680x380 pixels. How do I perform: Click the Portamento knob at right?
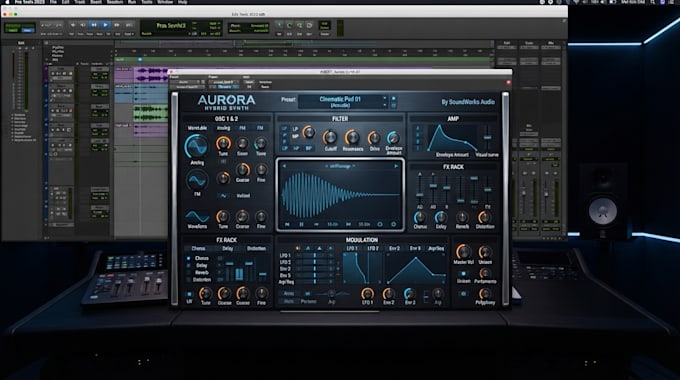coord(485,273)
